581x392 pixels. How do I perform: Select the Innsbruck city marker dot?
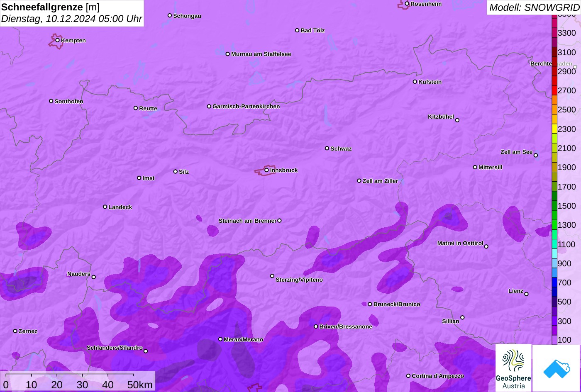click(267, 170)
